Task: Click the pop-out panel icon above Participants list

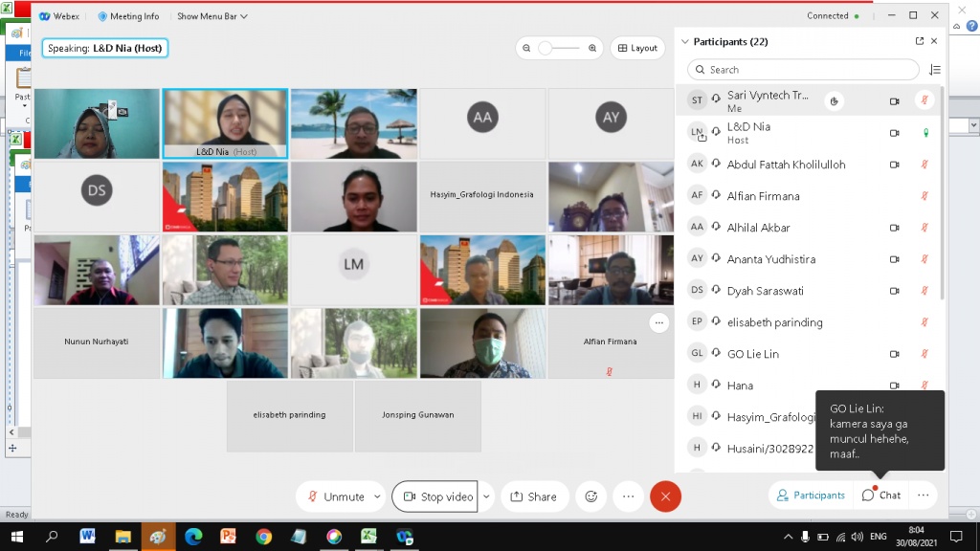Action: click(921, 41)
